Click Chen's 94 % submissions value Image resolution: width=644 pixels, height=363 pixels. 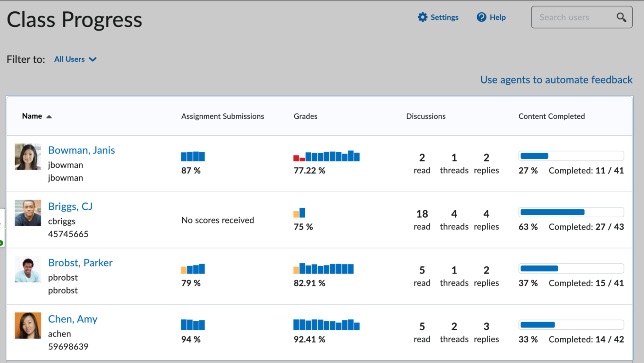[191, 339]
